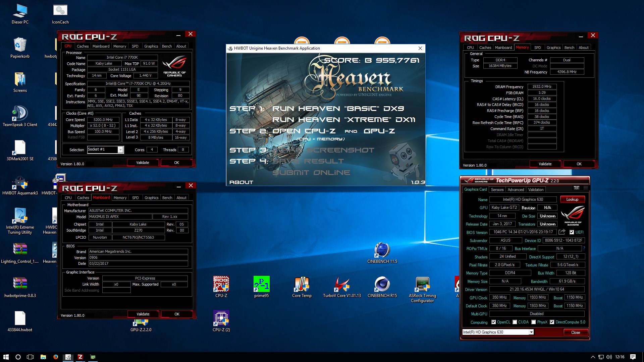Screen dimensions: 644x362
Task: Open HWBOT Aquamark3 desktop icon
Action: coord(20,185)
